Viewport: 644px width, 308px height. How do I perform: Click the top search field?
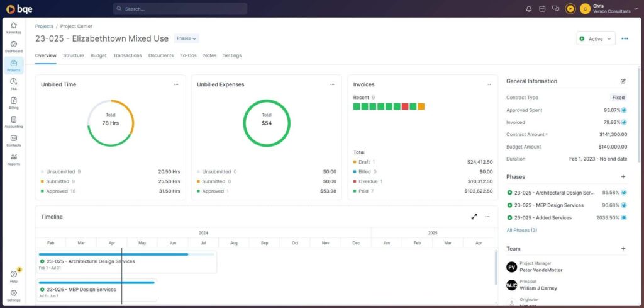[x=180, y=9]
